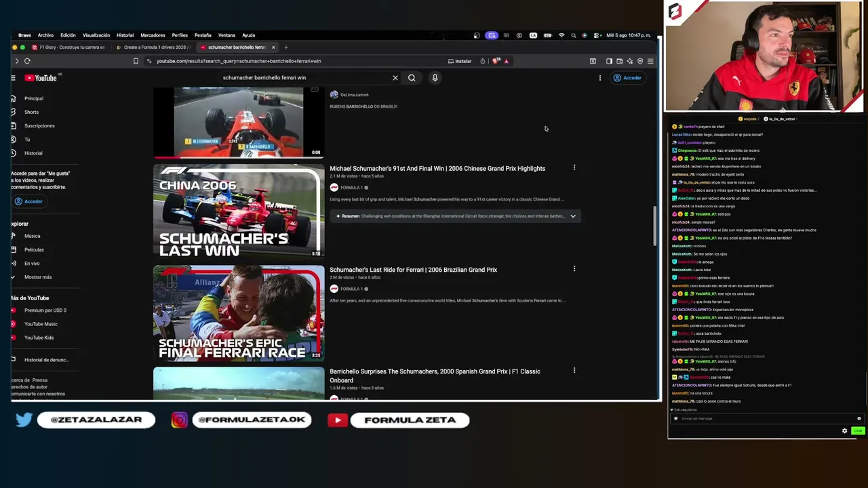Screen dimensions: 868x488
Task: Click Instalar in the address bar
Action: 460,61
